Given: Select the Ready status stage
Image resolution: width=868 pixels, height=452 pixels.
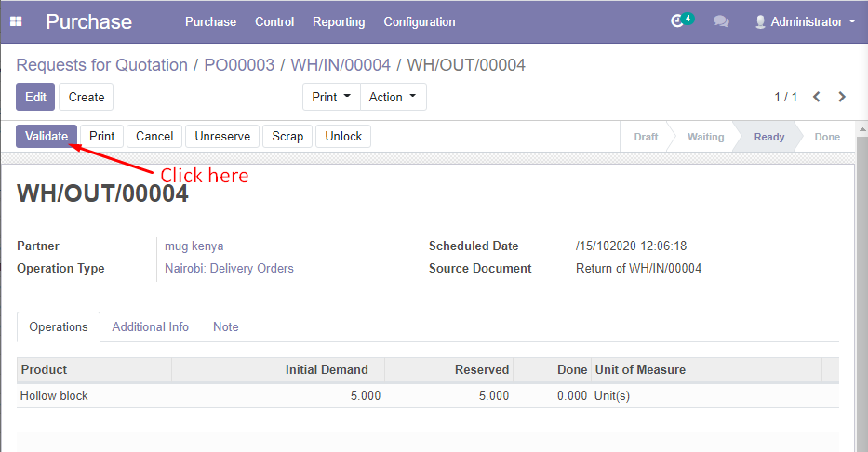Looking at the screenshot, I should point(769,137).
